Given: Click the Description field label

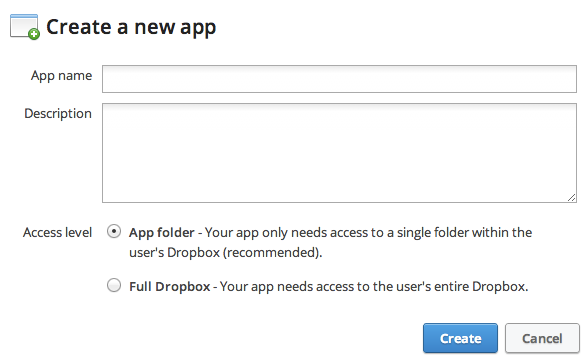Looking at the screenshot, I should (58, 113).
